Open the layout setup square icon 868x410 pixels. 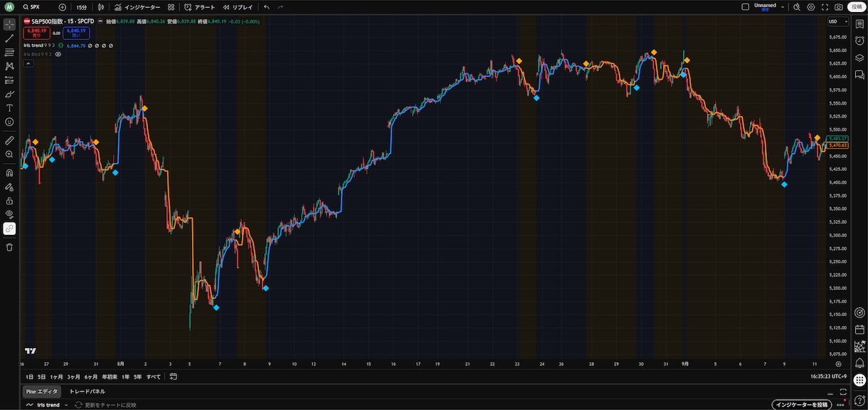pos(745,6)
